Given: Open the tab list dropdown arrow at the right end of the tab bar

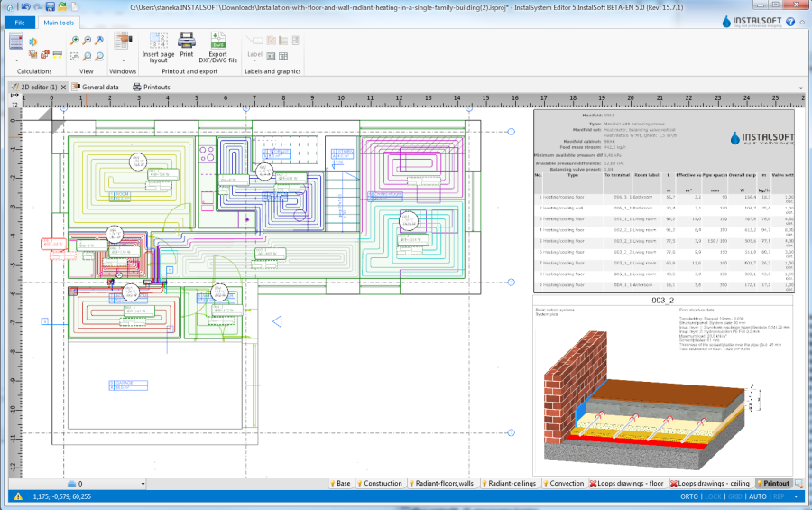Looking at the screenshot, I should 800,88.
